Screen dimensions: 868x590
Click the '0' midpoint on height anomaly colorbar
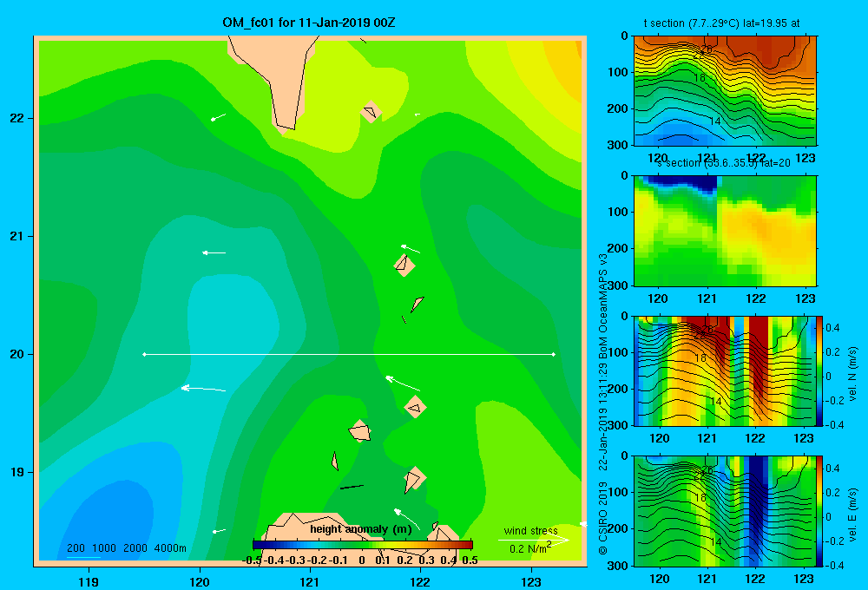[361, 560]
